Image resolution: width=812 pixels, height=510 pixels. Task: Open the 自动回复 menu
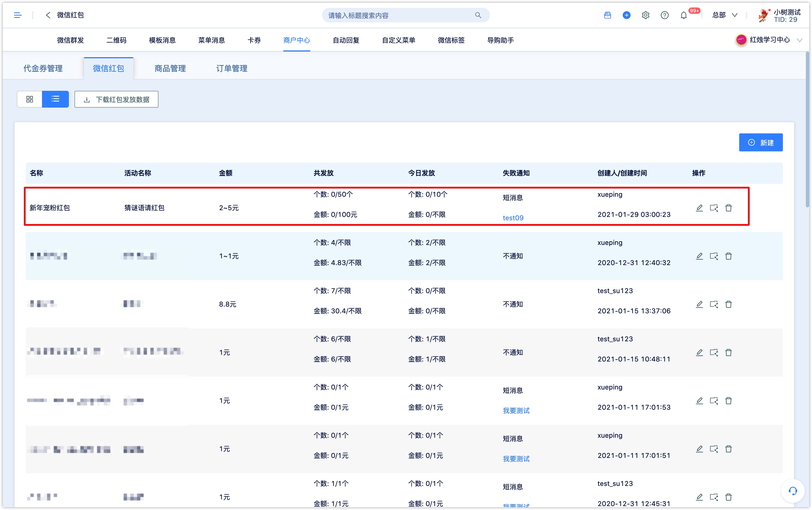(x=346, y=40)
